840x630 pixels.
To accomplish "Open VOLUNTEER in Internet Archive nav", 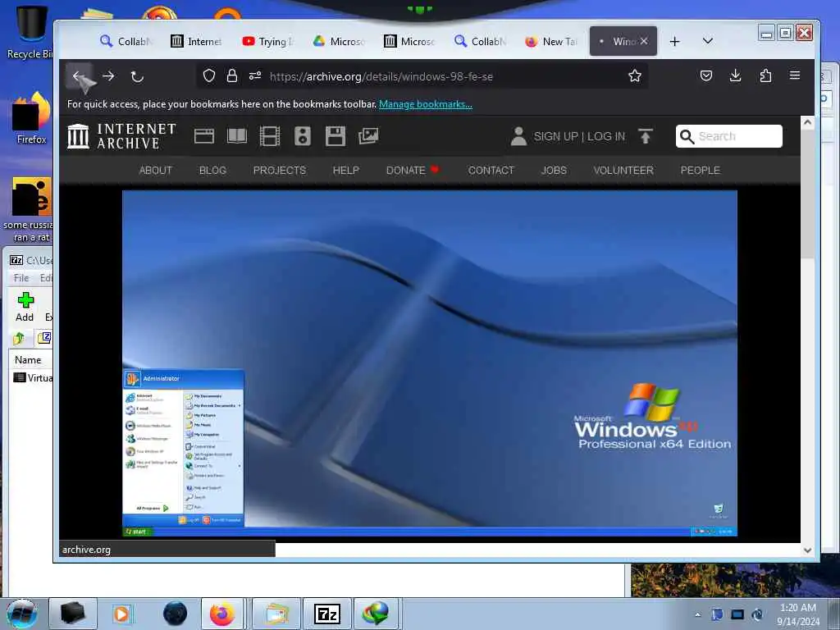I will click(623, 171).
